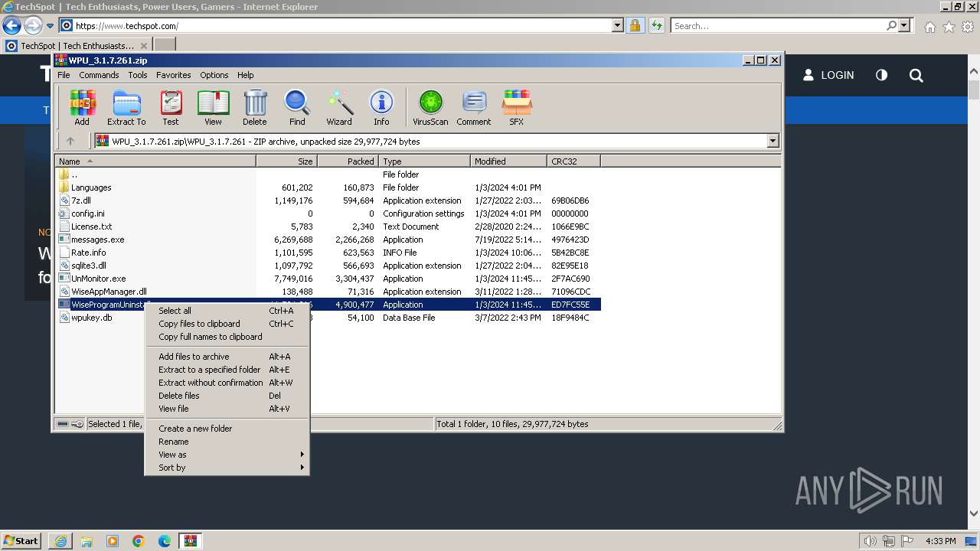Screen dimensions: 980x551
Task: Go up one folder with the arrow button
Action: (70, 141)
